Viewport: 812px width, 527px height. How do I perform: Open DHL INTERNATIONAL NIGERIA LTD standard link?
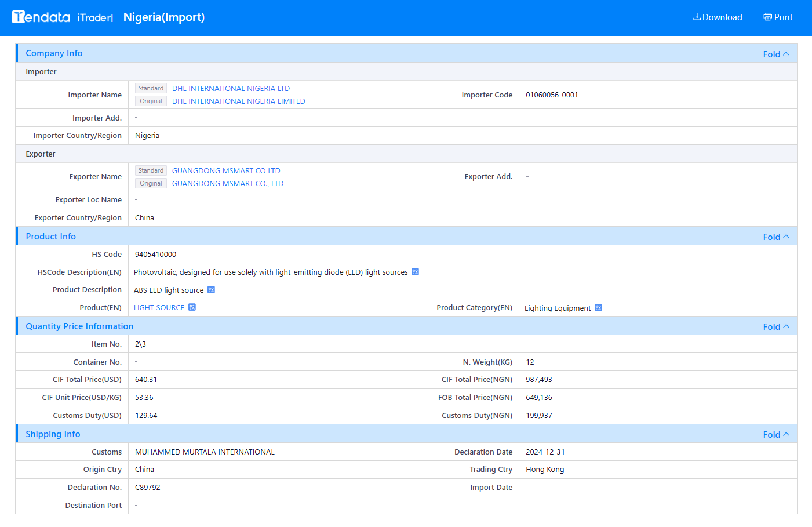(231, 88)
